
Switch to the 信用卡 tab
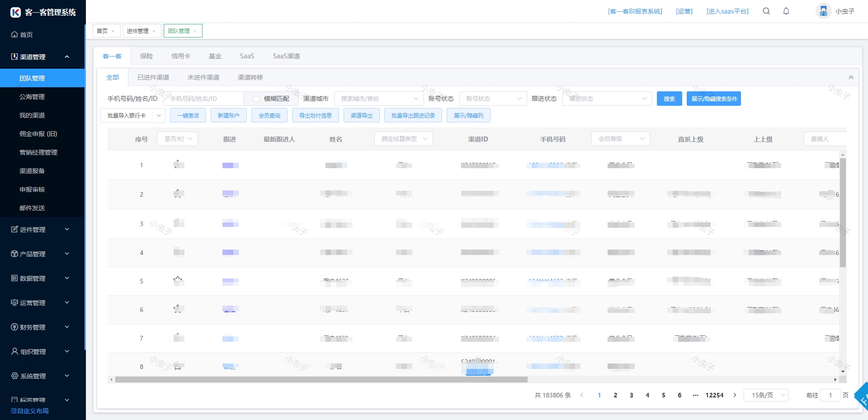pyautogui.click(x=181, y=56)
